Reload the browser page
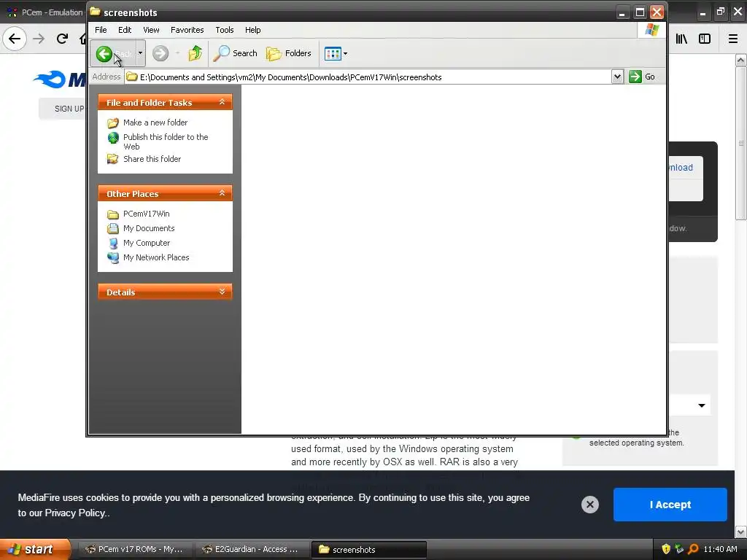Screen dimensions: 747x560 point(62,39)
